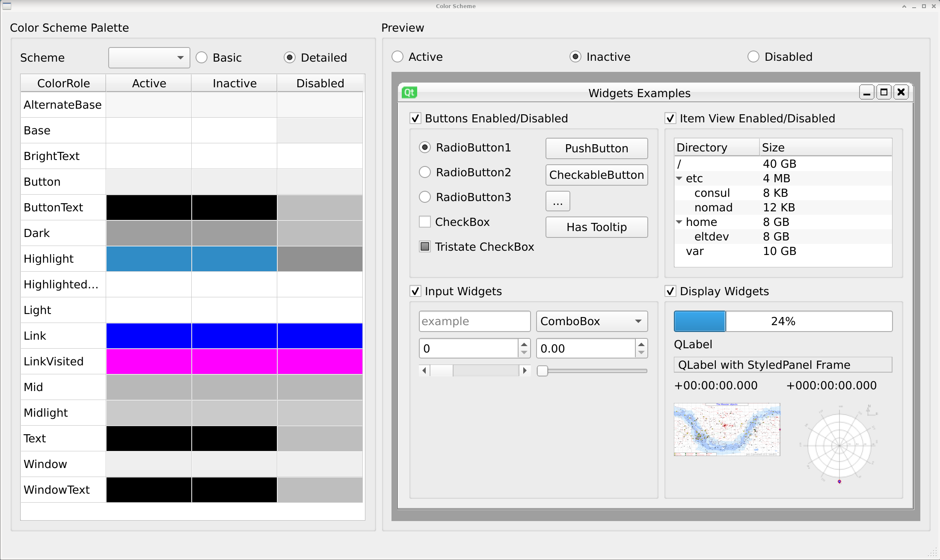Enable the CheckBox under Buttons section
Viewport: 940px width, 560px height.
(424, 222)
